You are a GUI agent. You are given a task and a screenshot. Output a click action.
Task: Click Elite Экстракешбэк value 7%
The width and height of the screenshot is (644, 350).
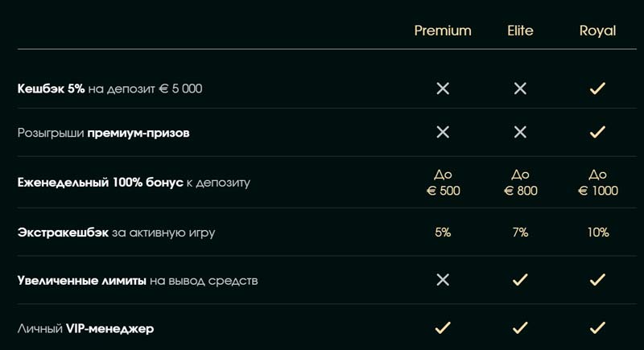520,233
